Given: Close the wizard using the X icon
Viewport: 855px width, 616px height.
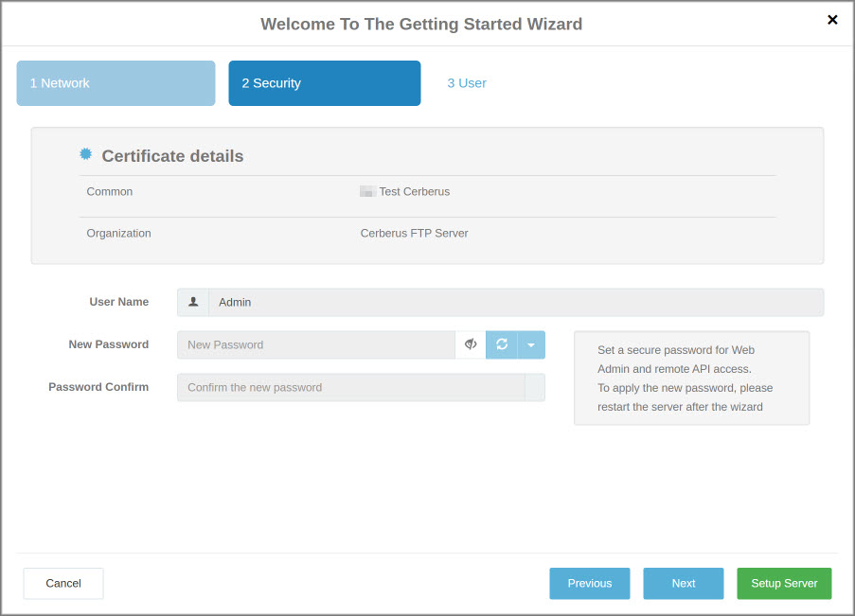Looking at the screenshot, I should pyautogui.click(x=832, y=19).
